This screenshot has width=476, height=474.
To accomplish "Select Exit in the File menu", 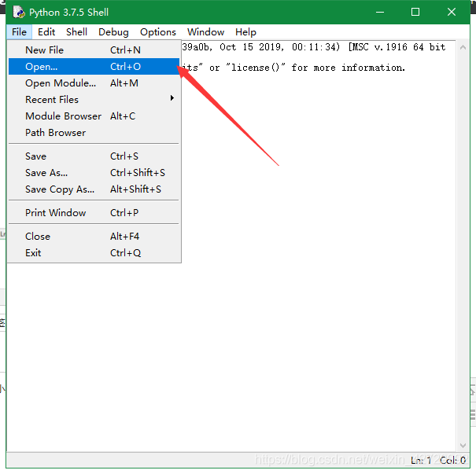I will (94, 252).
